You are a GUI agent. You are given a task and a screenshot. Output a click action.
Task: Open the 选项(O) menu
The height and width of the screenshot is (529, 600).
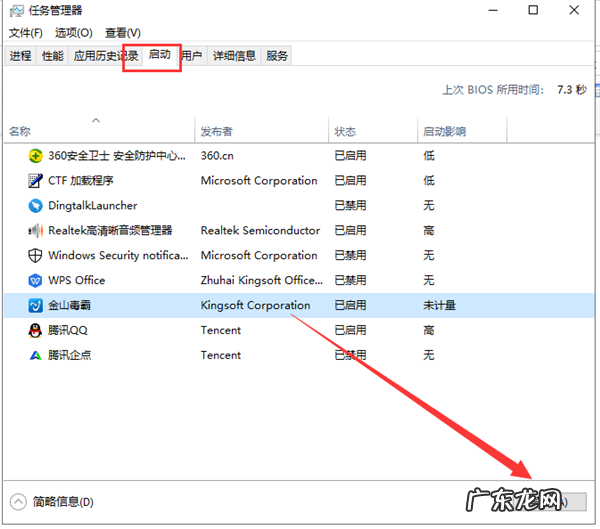click(x=74, y=33)
